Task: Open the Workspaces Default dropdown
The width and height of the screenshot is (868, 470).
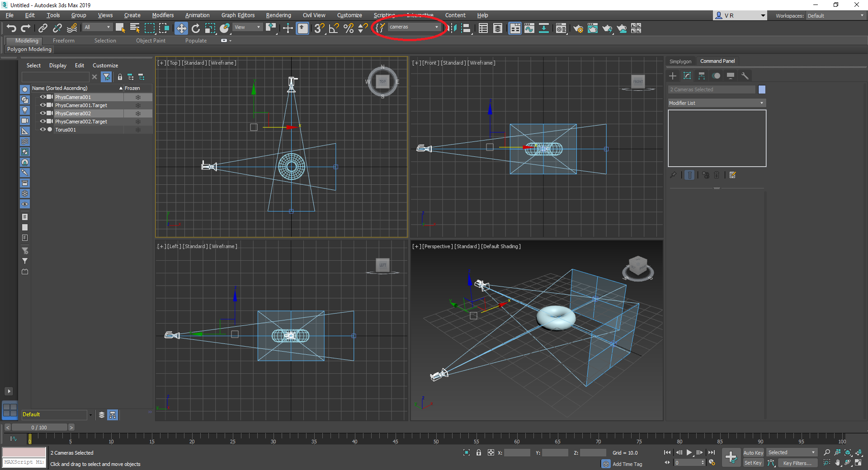Action: pyautogui.click(x=835, y=16)
